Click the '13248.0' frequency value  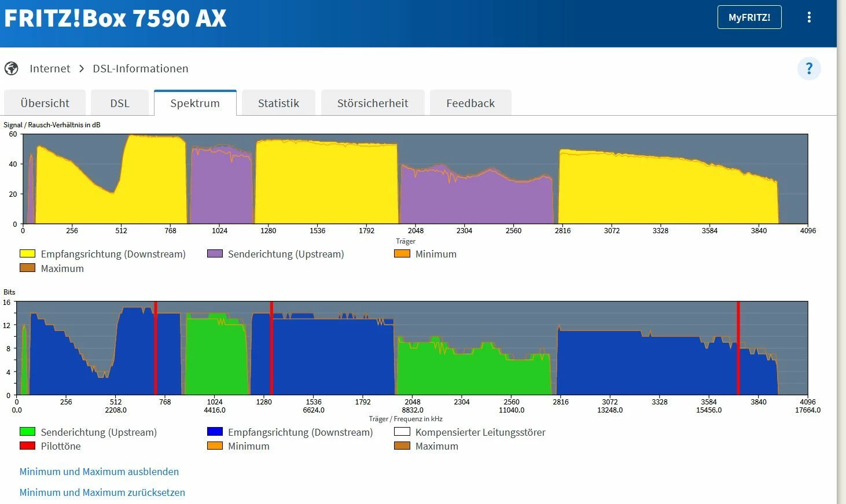(x=610, y=410)
